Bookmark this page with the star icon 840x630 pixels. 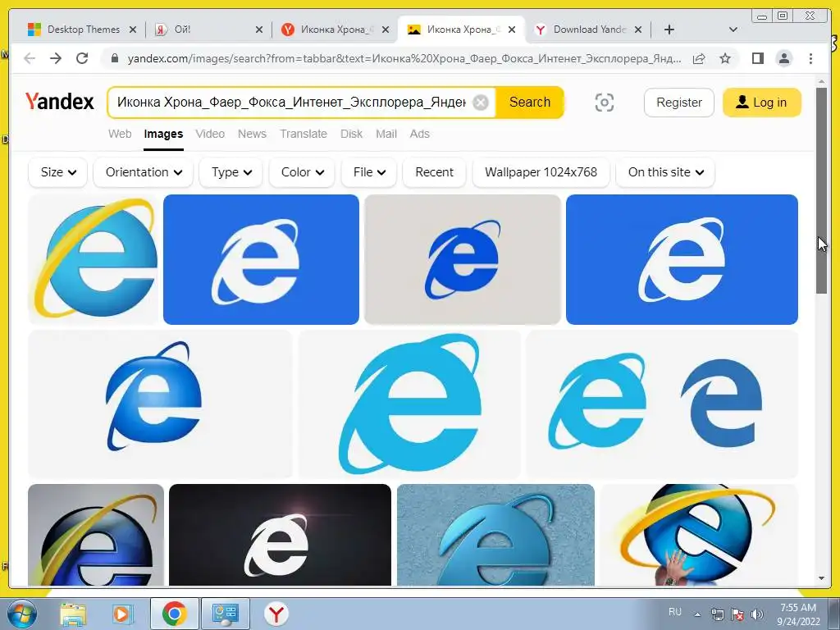725,58
